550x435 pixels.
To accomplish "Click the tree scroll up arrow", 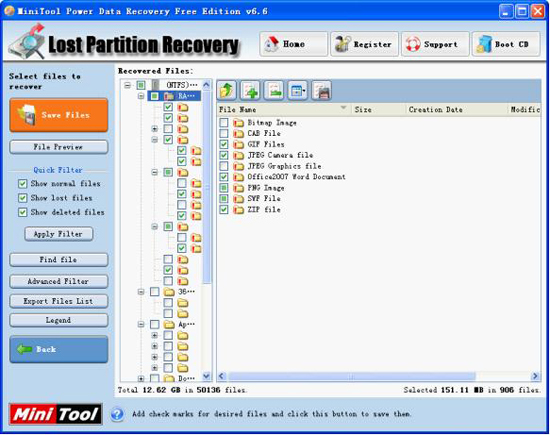I will point(207,85).
